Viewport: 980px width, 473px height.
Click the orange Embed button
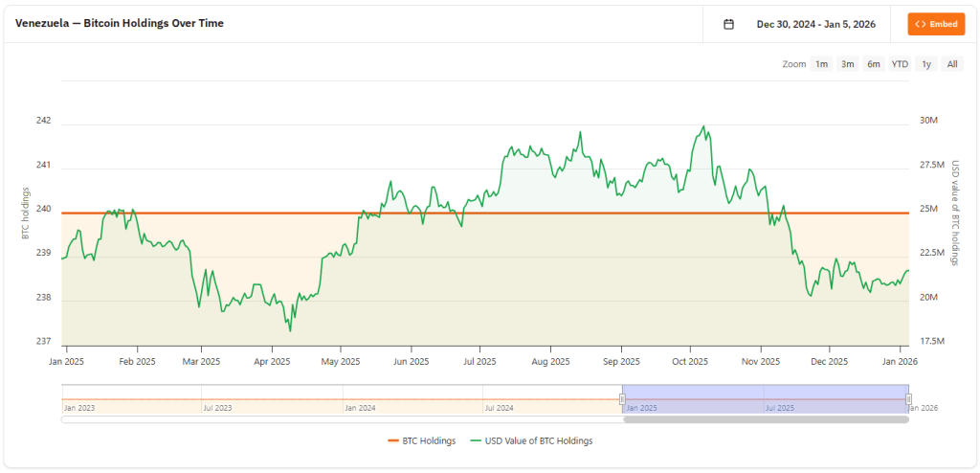[x=936, y=24]
